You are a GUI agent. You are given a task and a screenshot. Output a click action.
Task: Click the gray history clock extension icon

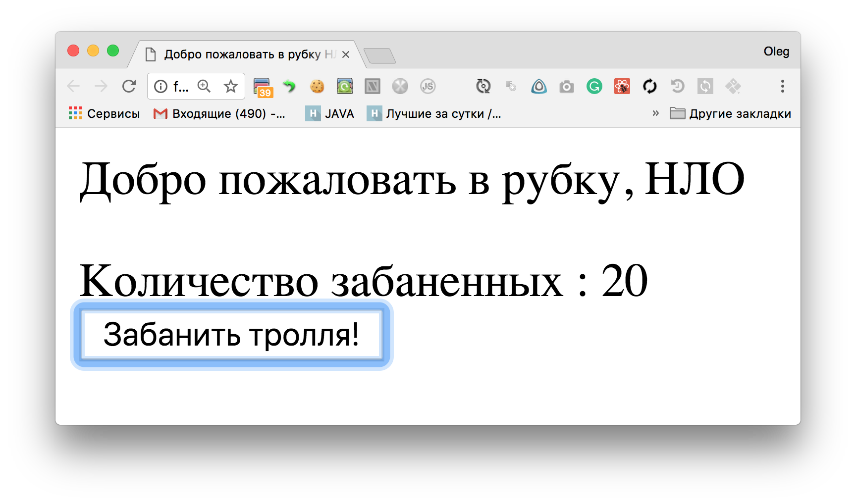coord(678,87)
